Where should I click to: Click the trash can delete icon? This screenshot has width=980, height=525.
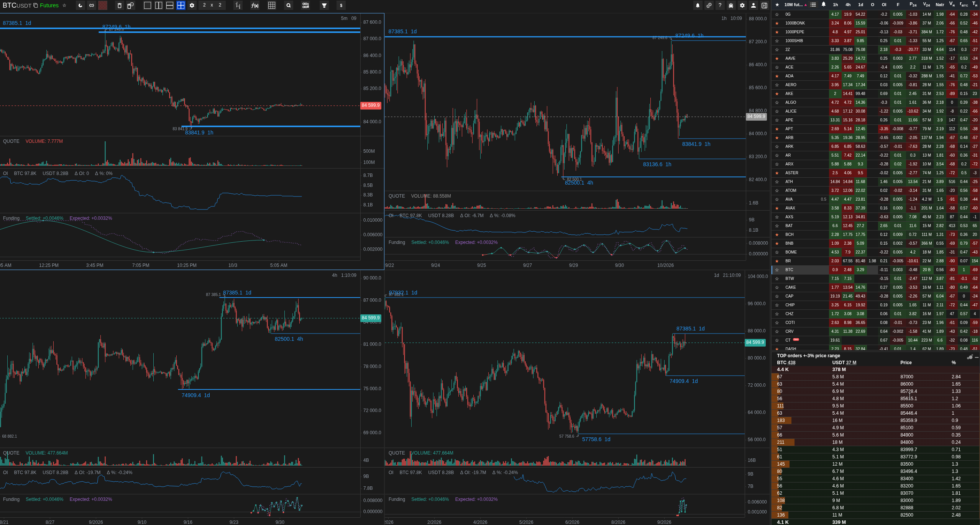tap(119, 5)
